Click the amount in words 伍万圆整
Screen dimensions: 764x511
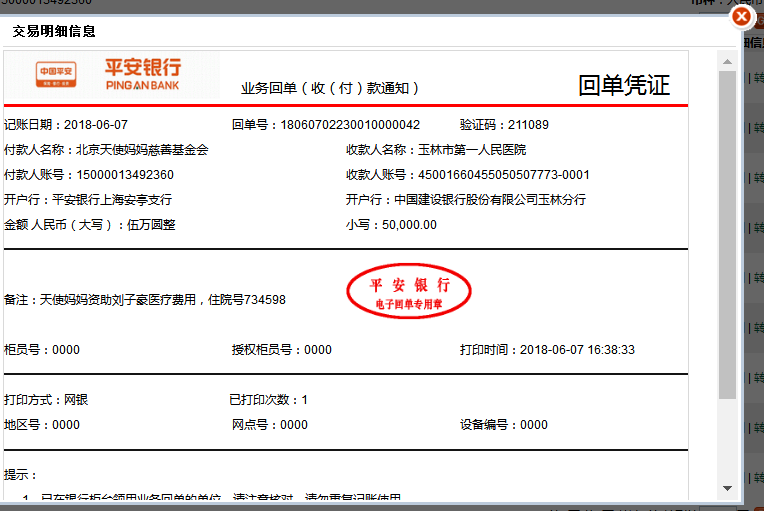pyautogui.click(x=151, y=225)
